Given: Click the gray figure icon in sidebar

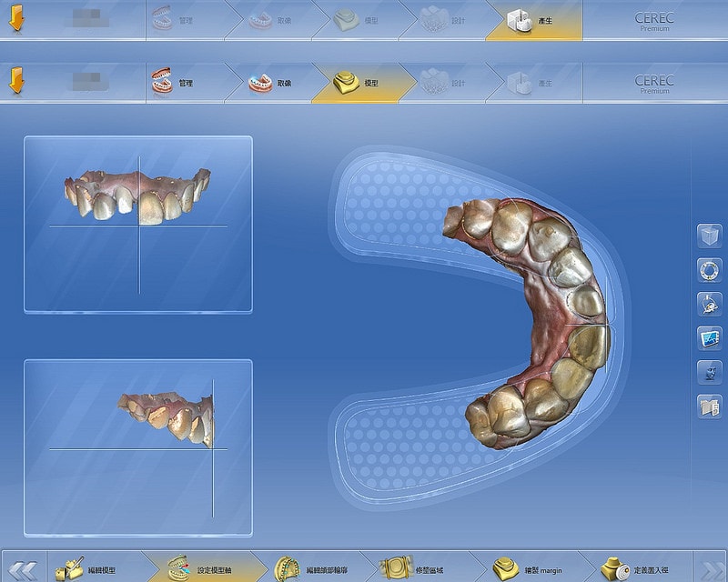Looking at the screenshot, I should 709,372.
